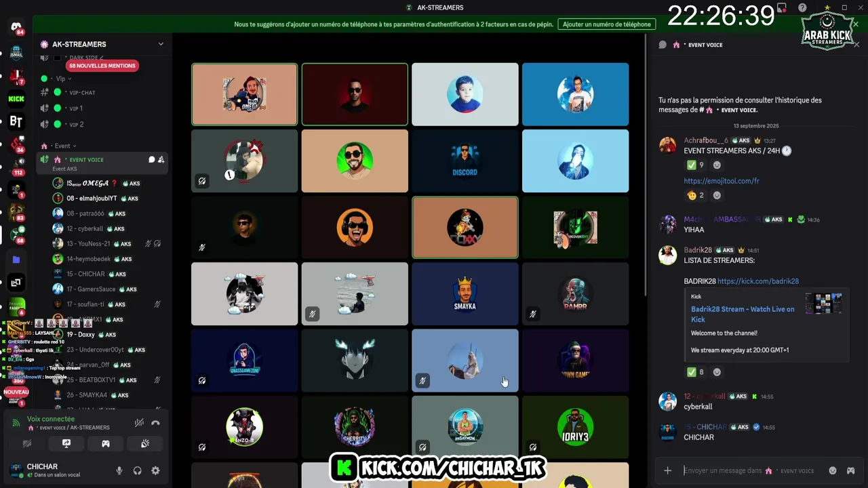Open the kick.com/badrik28 link
This screenshot has width=868, height=488.
[x=757, y=281]
